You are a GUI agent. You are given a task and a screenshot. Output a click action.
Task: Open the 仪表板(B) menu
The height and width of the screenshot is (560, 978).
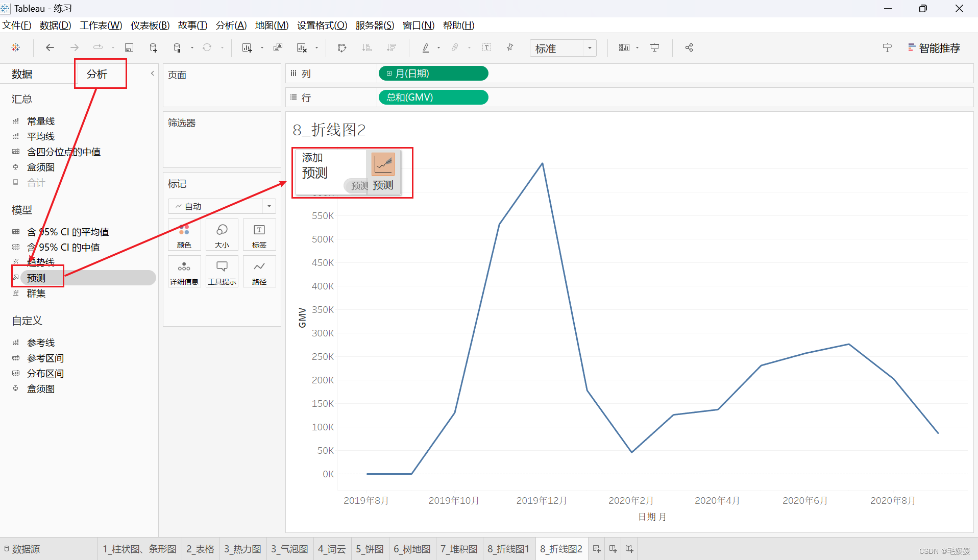coord(150,25)
